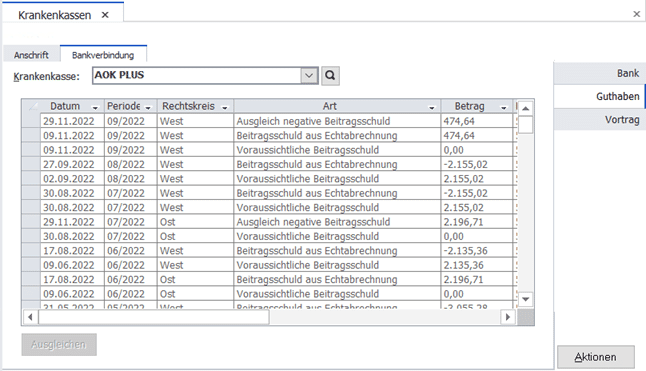Viewport: 646px width, 371px height.
Task: Switch to the Bank side tab
Action: tap(600, 73)
